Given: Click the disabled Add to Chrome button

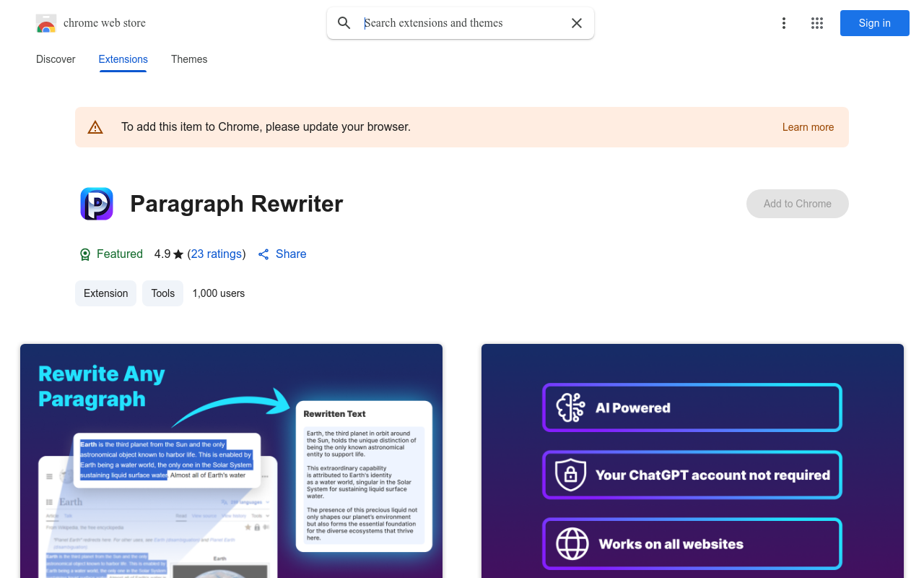Looking at the screenshot, I should click(798, 204).
